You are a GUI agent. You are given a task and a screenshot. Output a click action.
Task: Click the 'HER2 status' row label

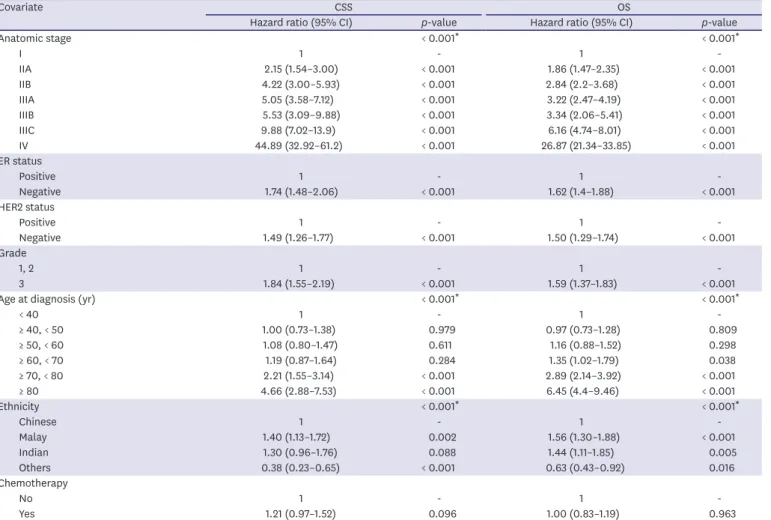27,207
